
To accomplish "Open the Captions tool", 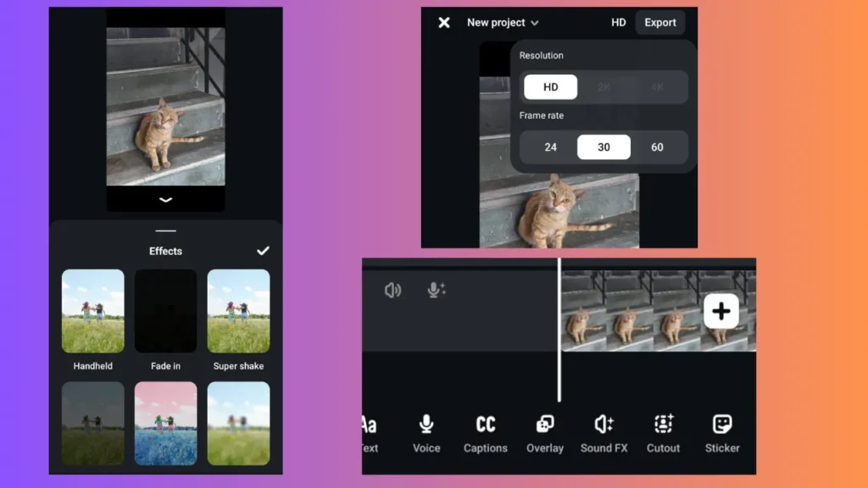I will point(486,432).
